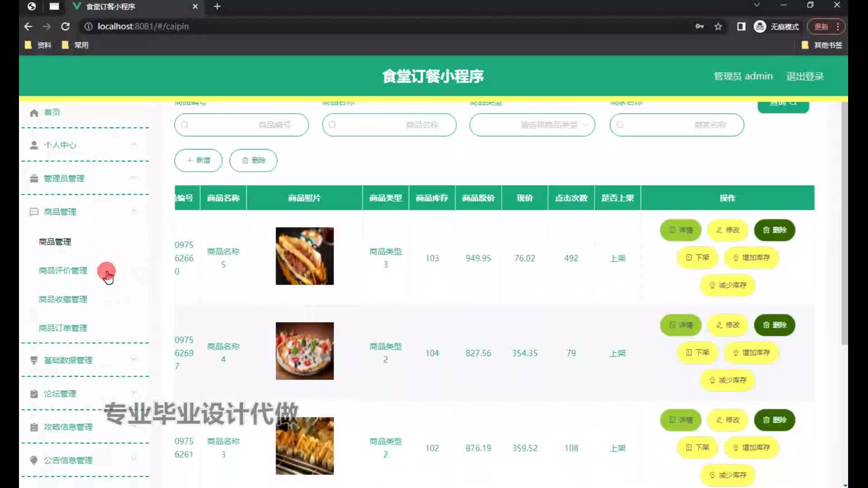Open the browser side panel icon
868x488 pixels.
tap(741, 27)
